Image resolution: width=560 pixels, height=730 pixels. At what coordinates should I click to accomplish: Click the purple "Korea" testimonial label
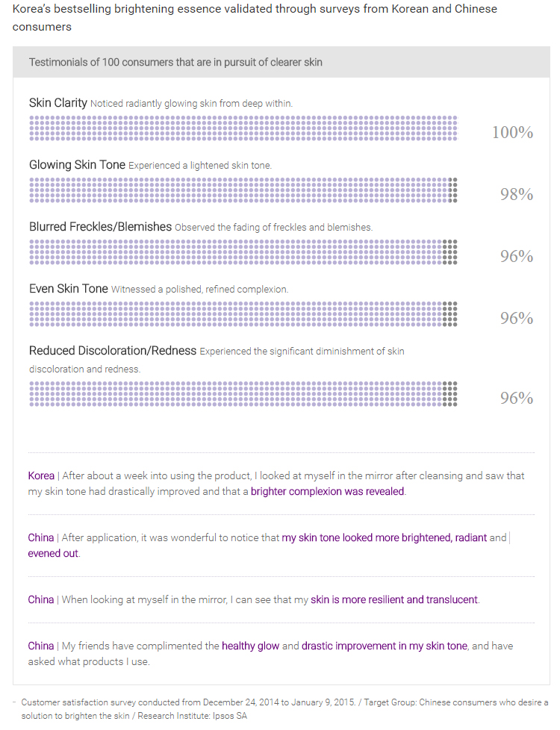pyautogui.click(x=41, y=475)
